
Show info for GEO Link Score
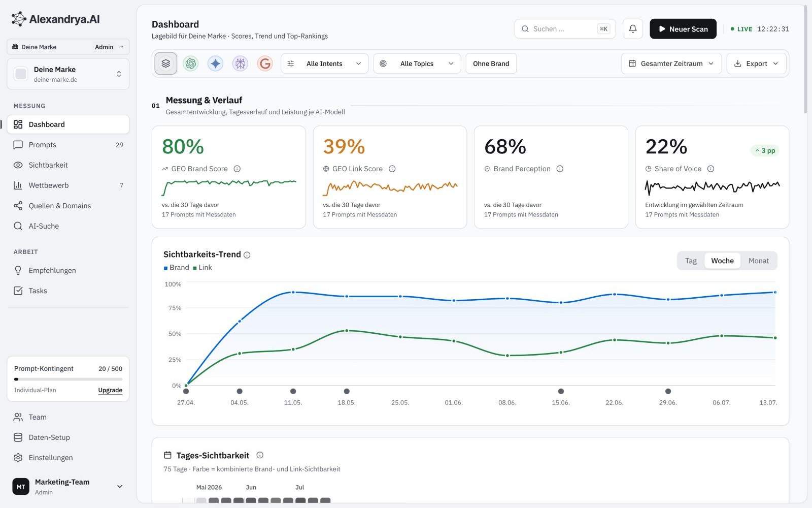point(392,169)
